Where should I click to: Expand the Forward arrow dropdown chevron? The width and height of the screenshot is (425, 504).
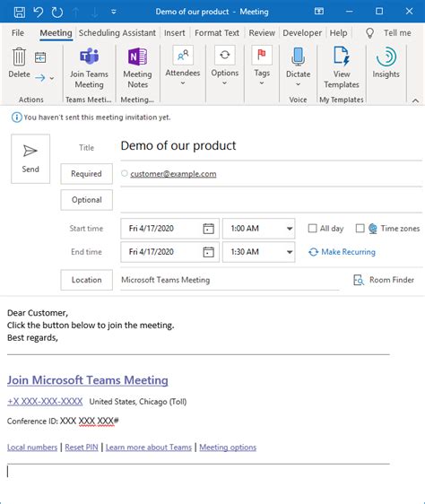[52, 78]
